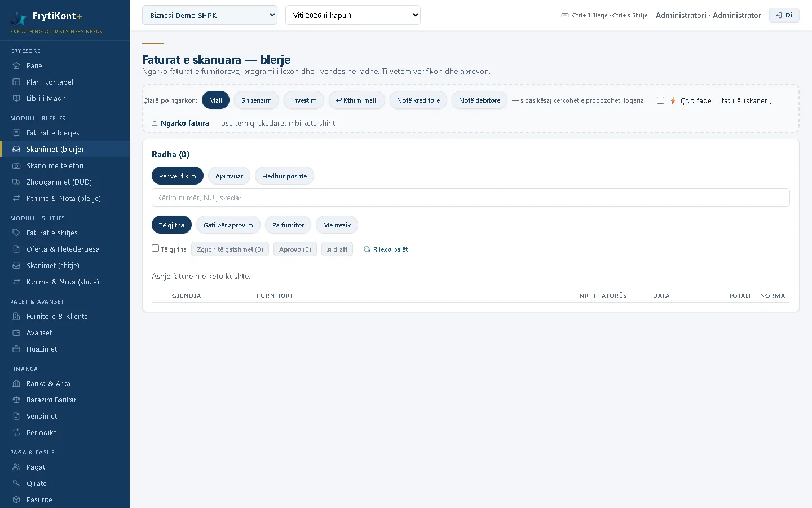The image size is (812, 508).
Task: Tick the Të gjitha select-all checkbox
Action: 155,248
